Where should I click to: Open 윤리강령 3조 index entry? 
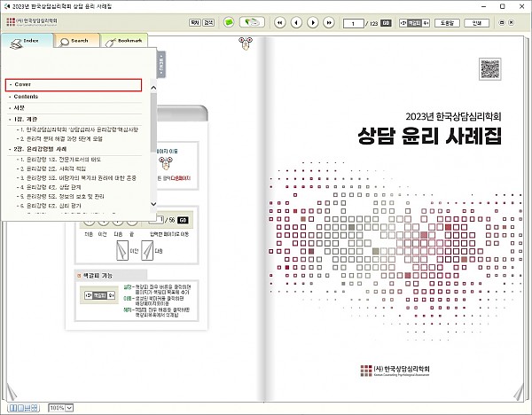click(76, 178)
